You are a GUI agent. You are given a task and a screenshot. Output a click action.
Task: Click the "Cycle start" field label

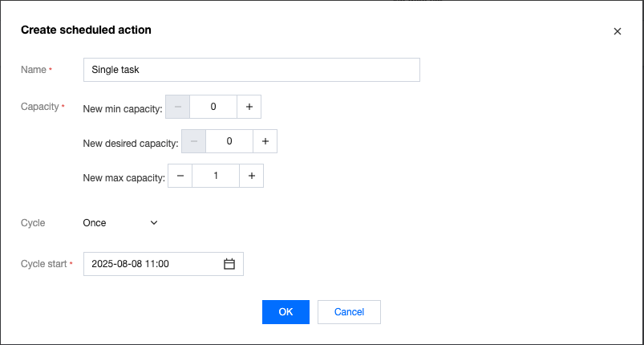tap(45, 264)
